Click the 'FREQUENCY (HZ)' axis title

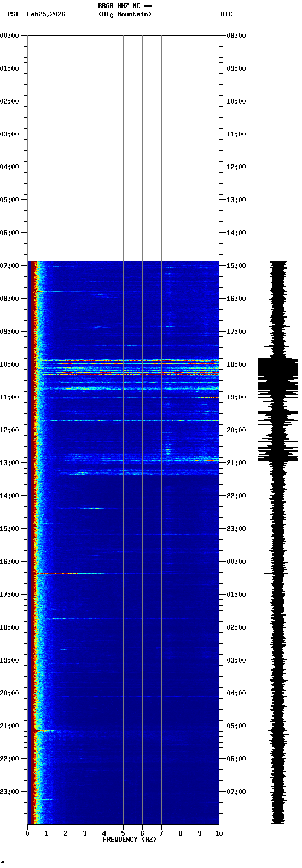pos(130,840)
